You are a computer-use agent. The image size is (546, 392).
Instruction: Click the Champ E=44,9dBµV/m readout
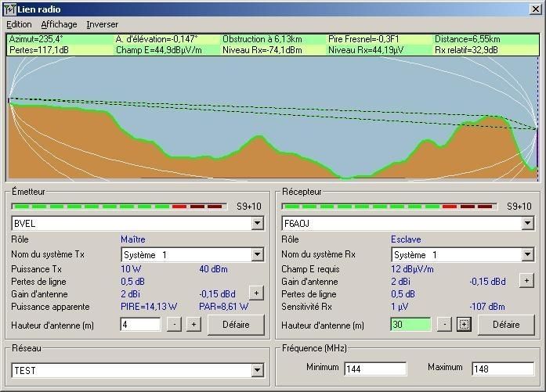click(x=159, y=50)
